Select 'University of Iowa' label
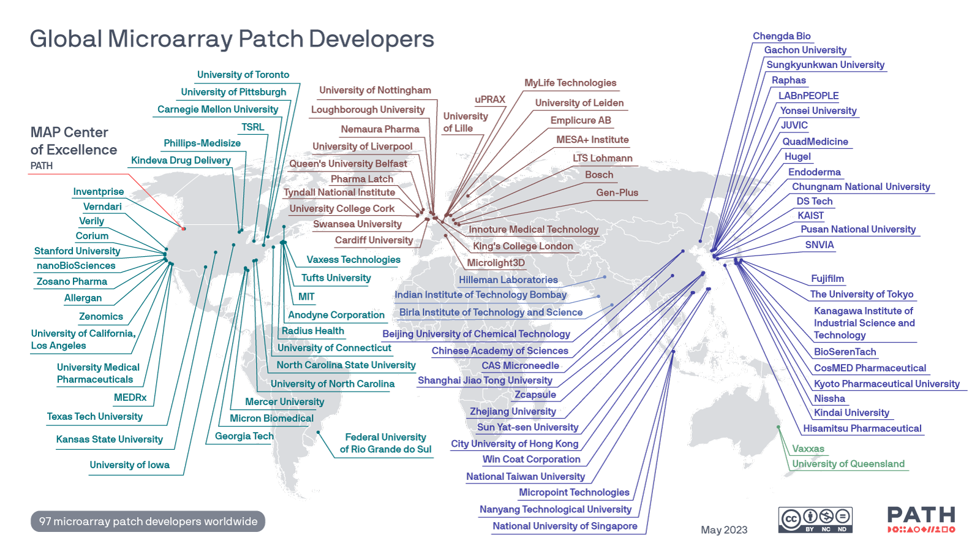The height and width of the screenshot is (554, 980). tap(130, 465)
